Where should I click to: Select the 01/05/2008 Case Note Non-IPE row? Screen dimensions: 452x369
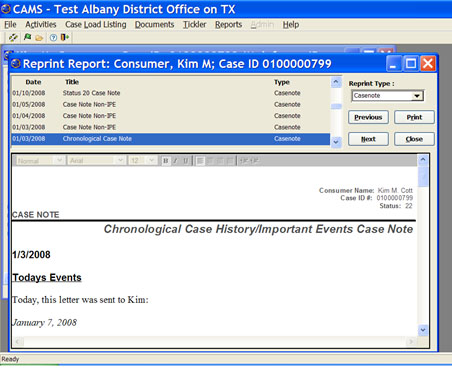171,105
